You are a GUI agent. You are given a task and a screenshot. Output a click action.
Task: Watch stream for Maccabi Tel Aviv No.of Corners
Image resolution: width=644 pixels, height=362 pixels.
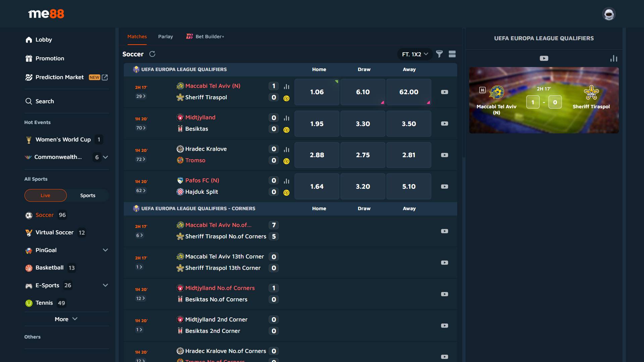click(x=444, y=231)
